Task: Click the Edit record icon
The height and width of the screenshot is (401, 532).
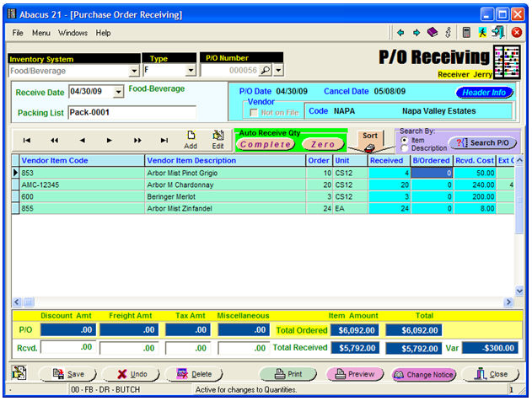Action: pos(218,139)
